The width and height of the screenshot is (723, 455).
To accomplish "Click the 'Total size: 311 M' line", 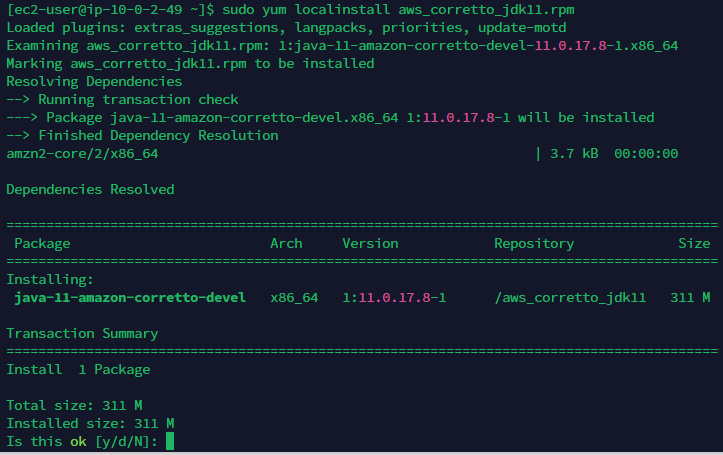I will click(74, 406).
